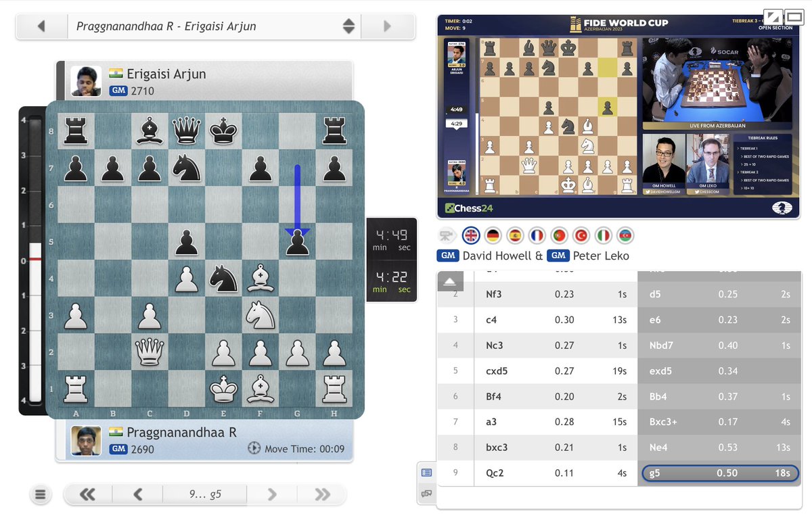
Task: Select move 6. Bf4 in the move list
Action: [556, 396]
